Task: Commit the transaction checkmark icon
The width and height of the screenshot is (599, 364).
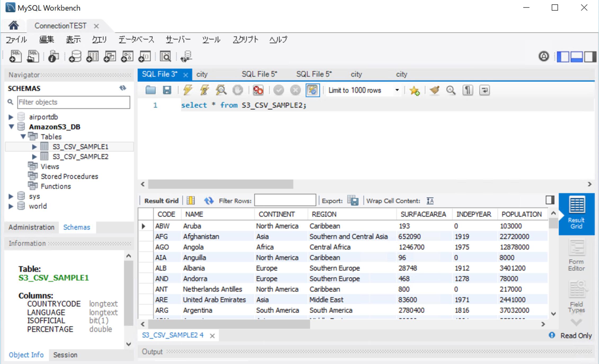Action: pos(278,90)
